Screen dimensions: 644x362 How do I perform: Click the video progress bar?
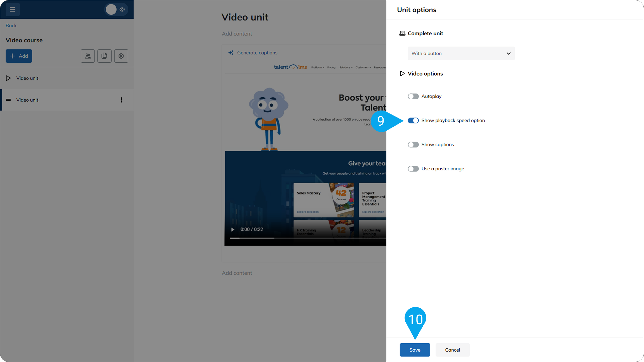[308, 238]
